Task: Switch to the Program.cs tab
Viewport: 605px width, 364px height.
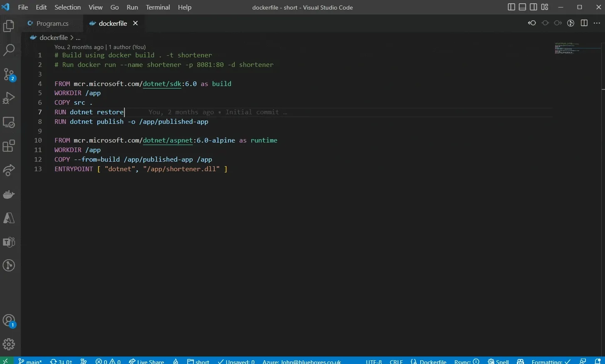Action: (52, 23)
